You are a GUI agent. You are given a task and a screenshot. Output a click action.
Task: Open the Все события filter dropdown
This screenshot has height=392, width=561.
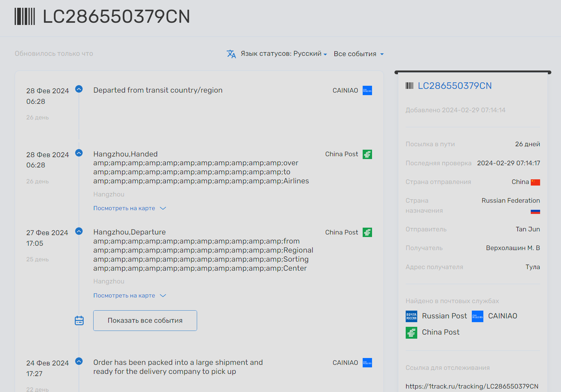coord(358,54)
